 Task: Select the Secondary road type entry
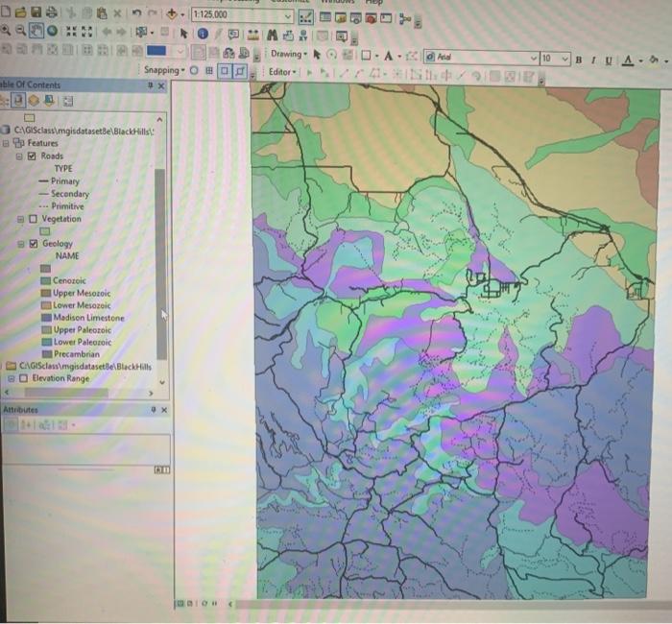[x=64, y=194]
